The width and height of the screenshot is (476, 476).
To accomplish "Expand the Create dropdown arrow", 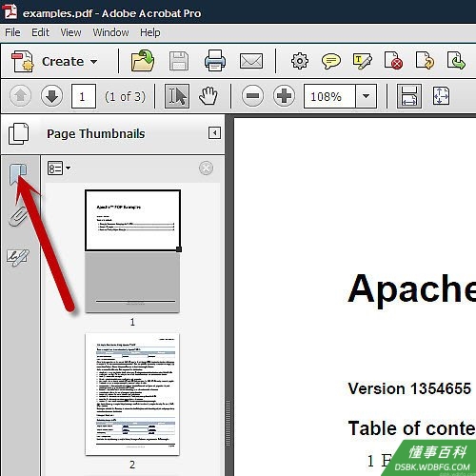I will pyautogui.click(x=93, y=62).
